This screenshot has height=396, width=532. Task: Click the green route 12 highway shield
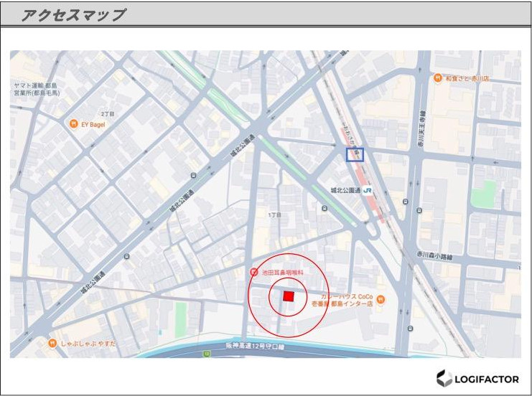pos(207,354)
